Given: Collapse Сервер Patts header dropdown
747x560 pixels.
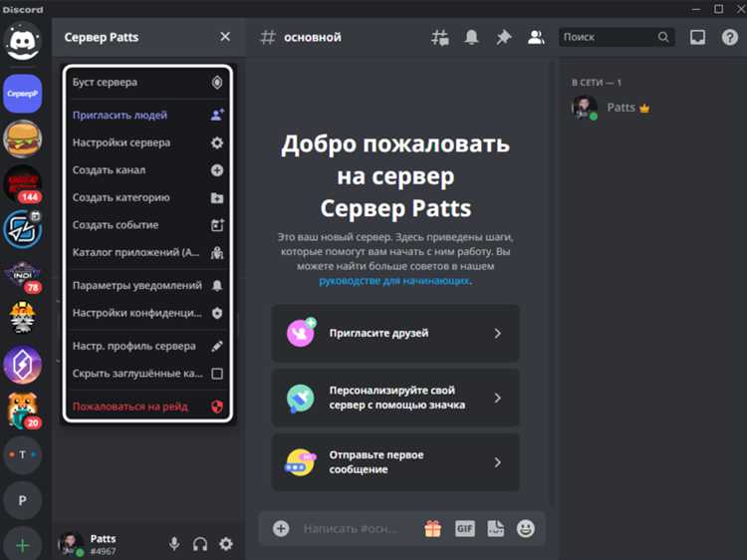Looking at the screenshot, I should pyautogui.click(x=148, y=37).
